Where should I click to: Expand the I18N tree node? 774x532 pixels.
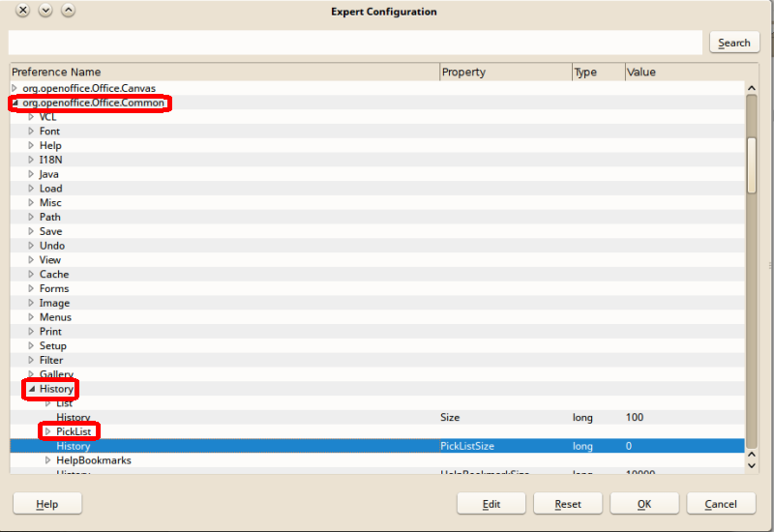[31, 160]
